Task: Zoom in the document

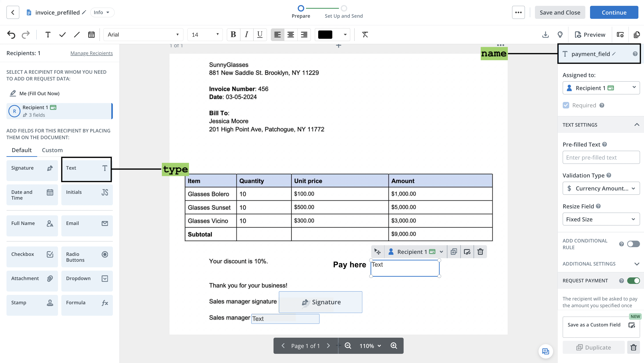Action: (x=394, y=346)
